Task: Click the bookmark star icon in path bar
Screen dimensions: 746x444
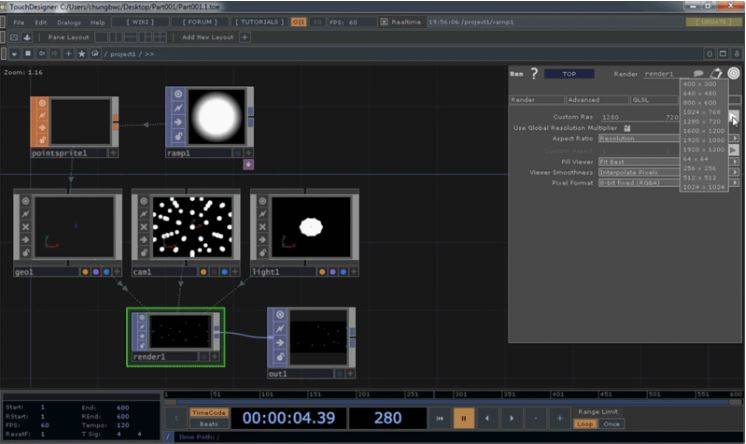Action: click(x=81, y=53)
